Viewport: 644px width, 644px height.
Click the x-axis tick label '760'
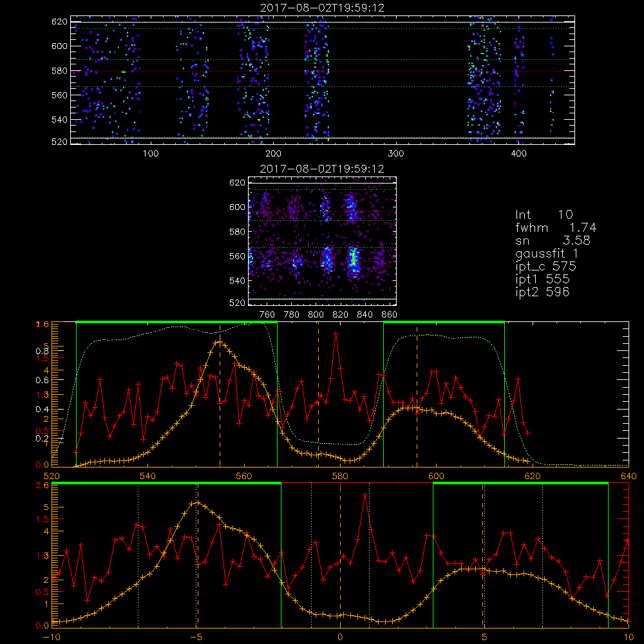point(267,315)
